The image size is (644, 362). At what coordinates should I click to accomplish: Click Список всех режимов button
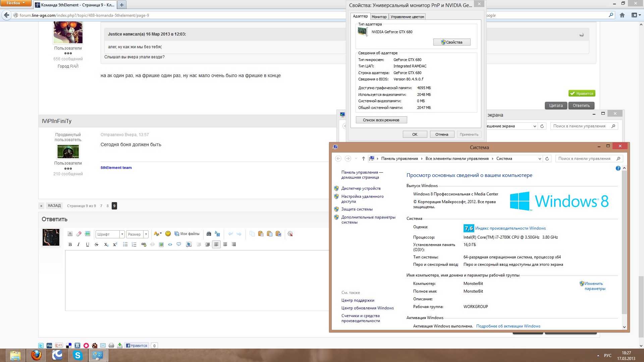[381, 120]
